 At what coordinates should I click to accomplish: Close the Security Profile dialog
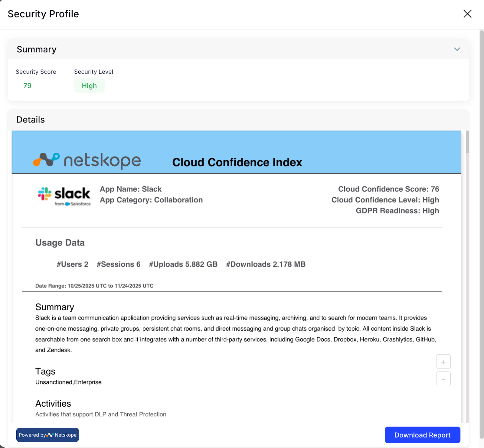click(x=467, y=14)
